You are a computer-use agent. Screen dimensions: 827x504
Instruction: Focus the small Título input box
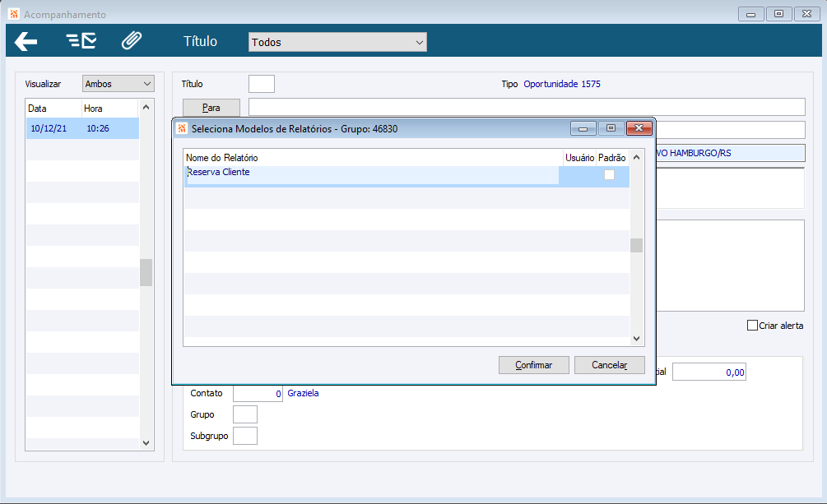pyautogui.click(x=262, y=84)
